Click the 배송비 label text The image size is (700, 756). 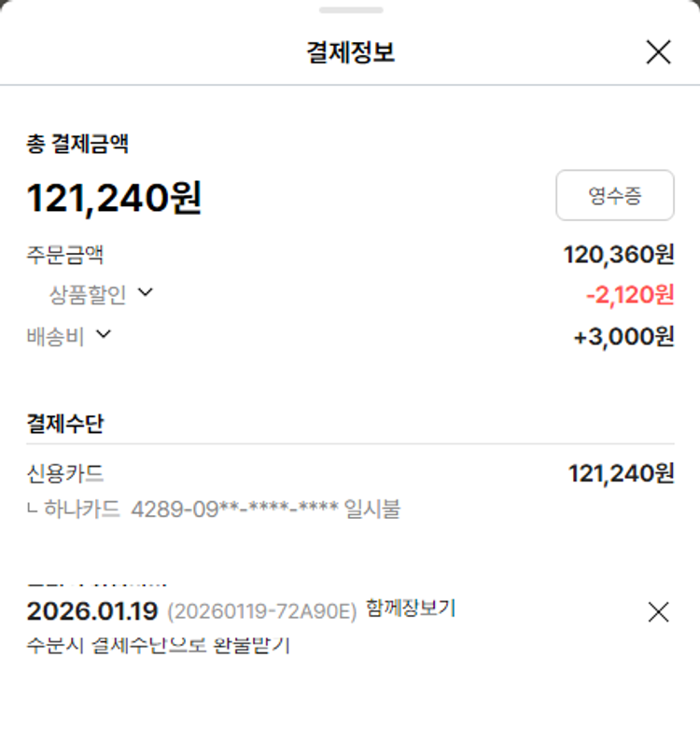(56, 336)
